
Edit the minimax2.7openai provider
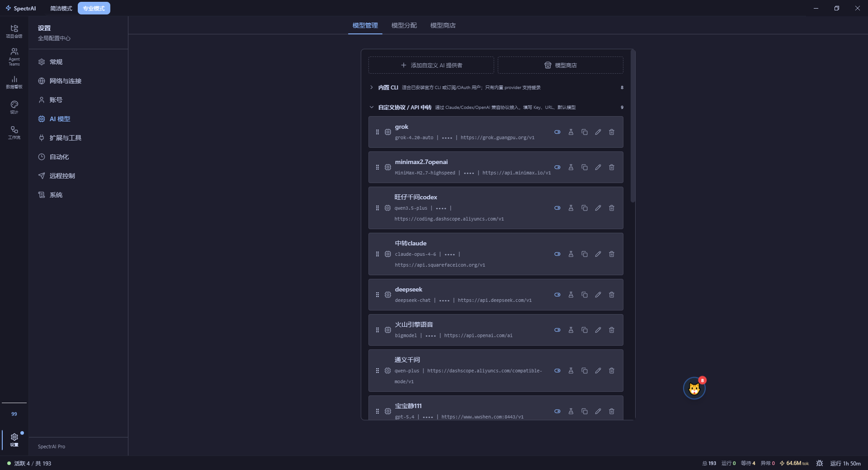(598, 167)
